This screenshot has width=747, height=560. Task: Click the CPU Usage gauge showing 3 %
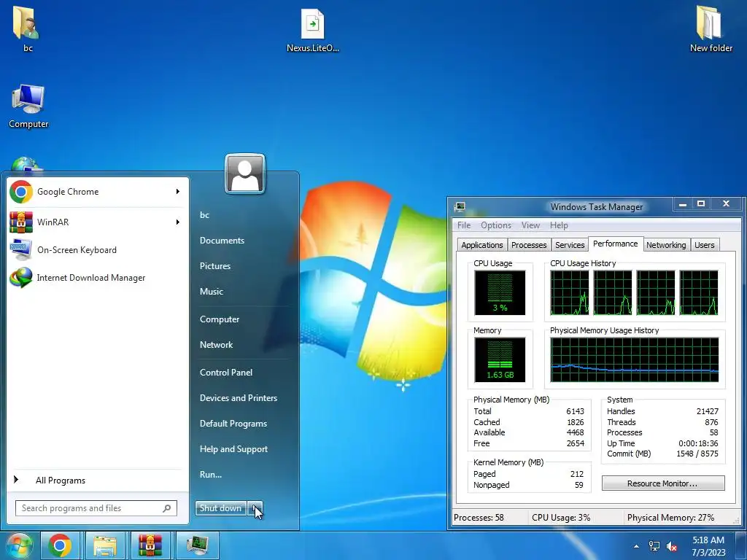500,293
